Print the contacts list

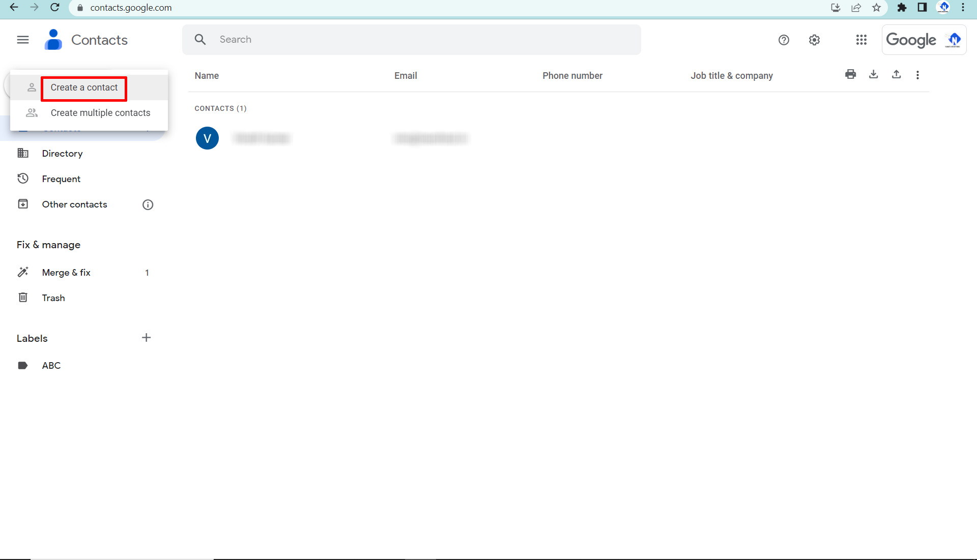(850, 75)
